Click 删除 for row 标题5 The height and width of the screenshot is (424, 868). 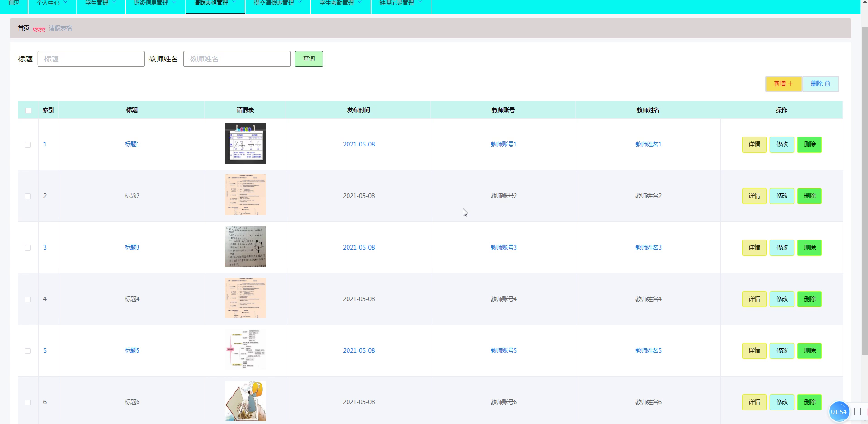tap(810, 351)
